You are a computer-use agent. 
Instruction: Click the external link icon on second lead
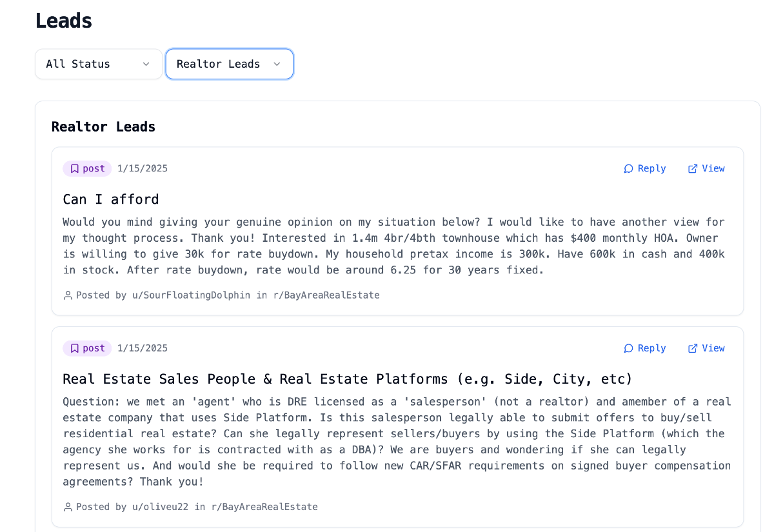(693, 349)
